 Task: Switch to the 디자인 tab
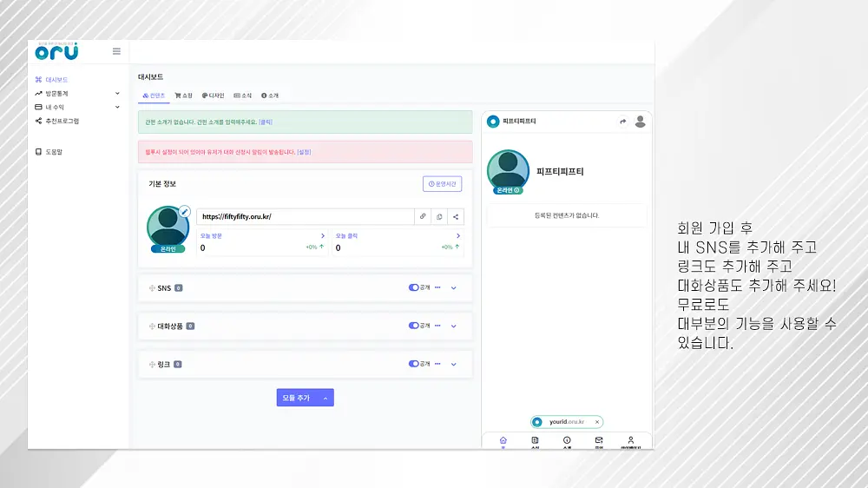coord(214,96)
